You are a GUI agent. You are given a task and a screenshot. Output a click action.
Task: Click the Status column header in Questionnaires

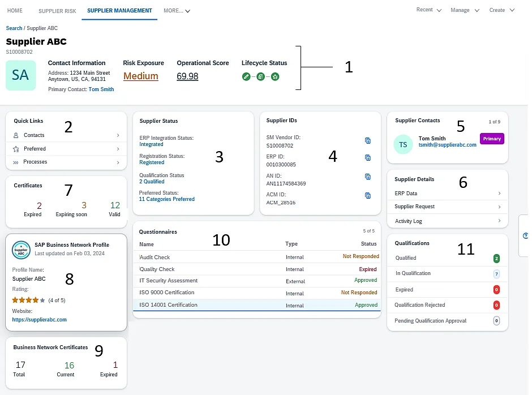point(369,244)
